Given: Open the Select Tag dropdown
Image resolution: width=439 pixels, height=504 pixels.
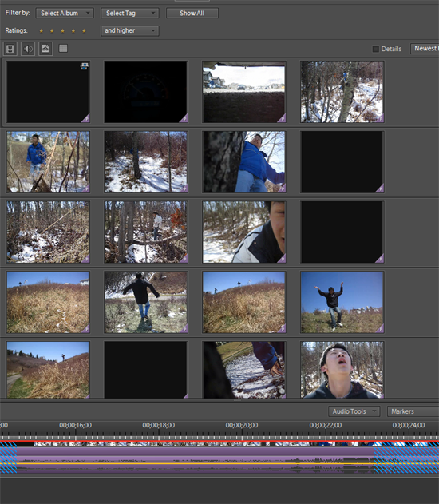Looking at the screenshot, I should point(130,13).
